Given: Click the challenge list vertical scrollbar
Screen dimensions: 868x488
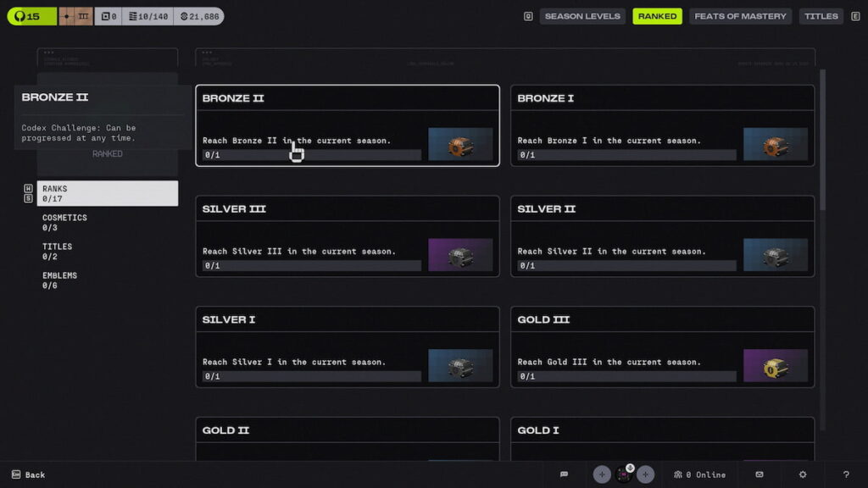Looking at the screenshot, I should (822, 136).
